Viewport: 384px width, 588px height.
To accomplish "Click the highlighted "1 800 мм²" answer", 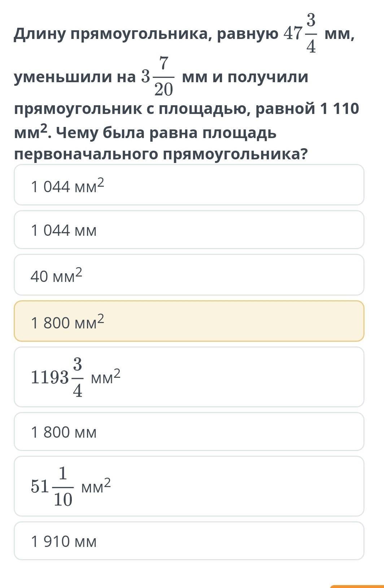I will (189, 321).
